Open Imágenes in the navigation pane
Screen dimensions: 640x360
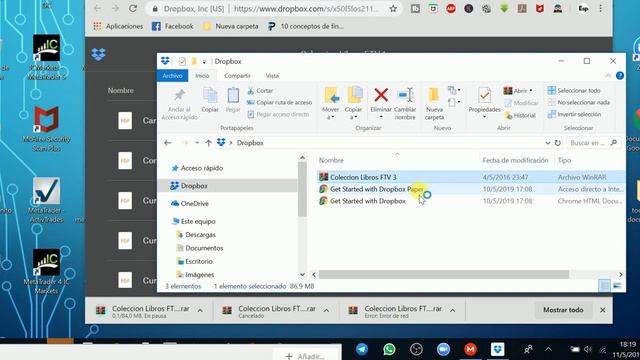[195, 275]
